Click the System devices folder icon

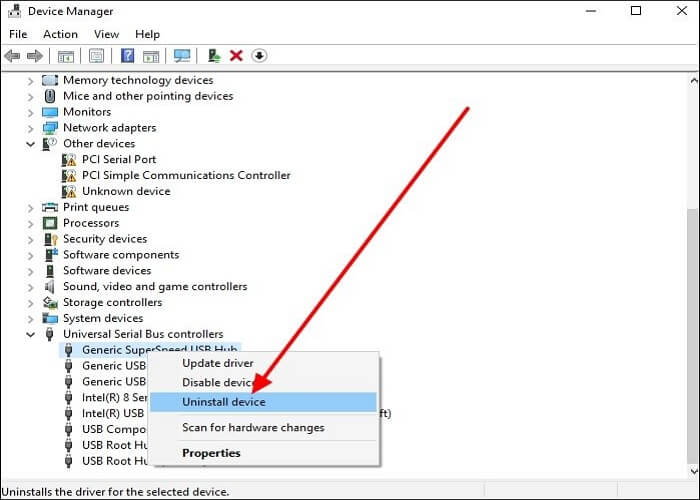point(50,318)
